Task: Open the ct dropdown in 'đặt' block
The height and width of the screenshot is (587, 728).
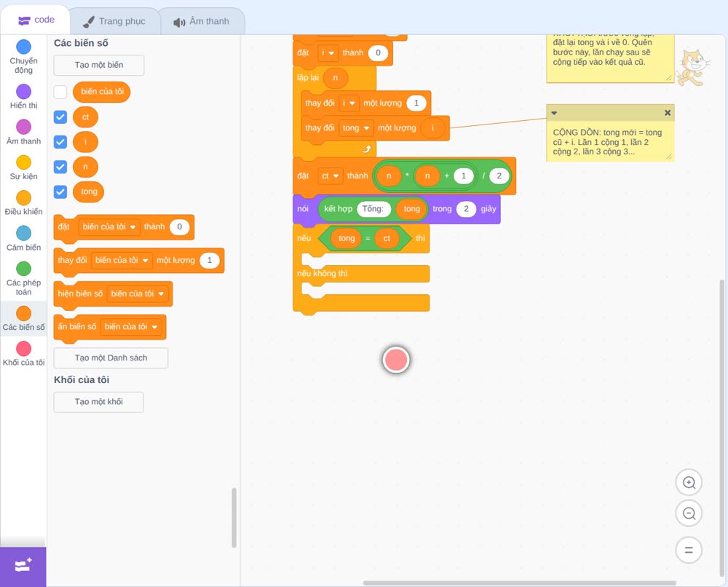Action: [x=330, y=176]
